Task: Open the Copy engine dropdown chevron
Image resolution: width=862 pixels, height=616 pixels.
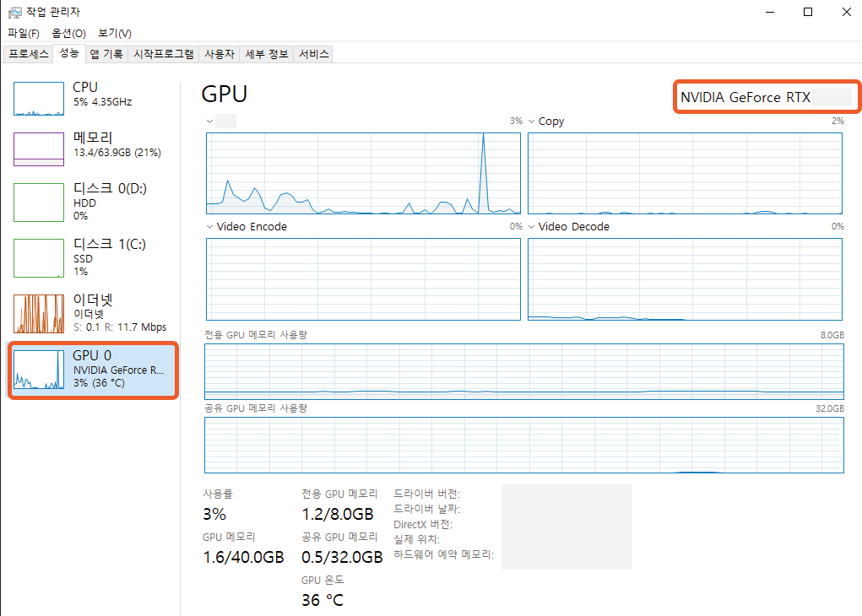Action: 532,122
